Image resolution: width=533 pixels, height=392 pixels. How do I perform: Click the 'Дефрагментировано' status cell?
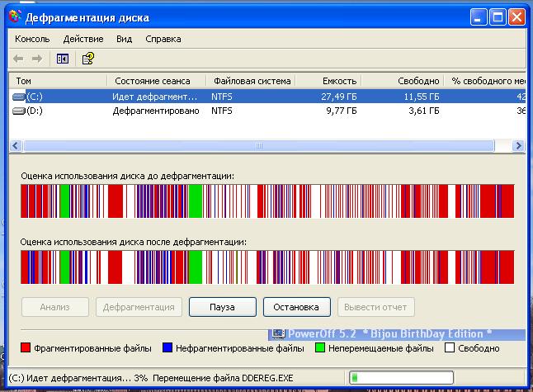(156, 111)
